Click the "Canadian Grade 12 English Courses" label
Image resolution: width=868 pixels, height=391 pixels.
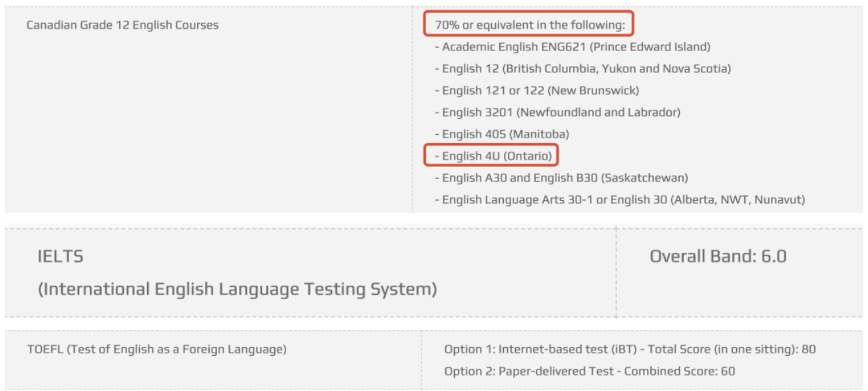[122, 25]
